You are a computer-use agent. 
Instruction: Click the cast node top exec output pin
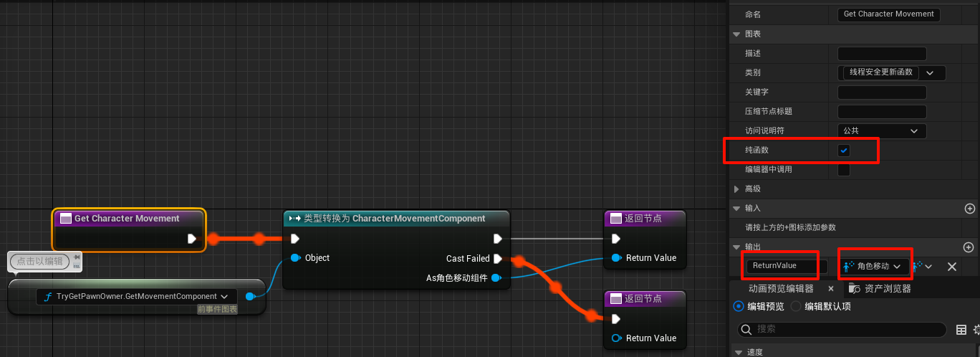point(498,239)
